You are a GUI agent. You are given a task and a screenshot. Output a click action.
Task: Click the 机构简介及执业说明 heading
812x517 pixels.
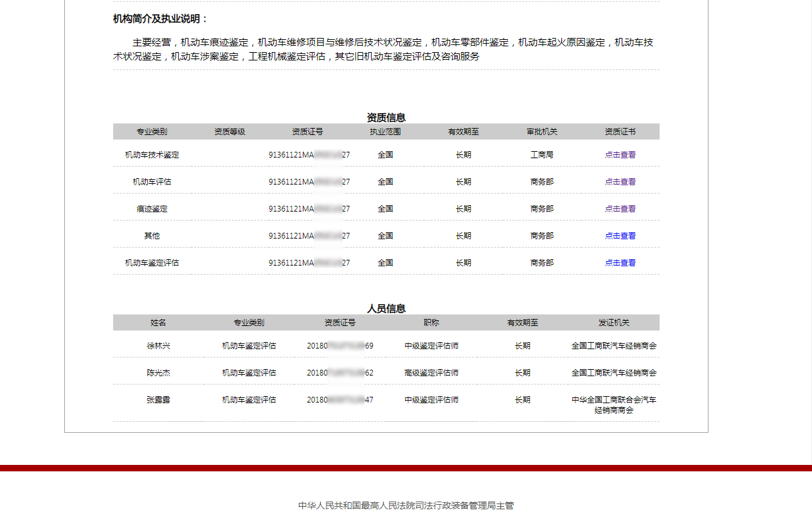click(161, 19)
